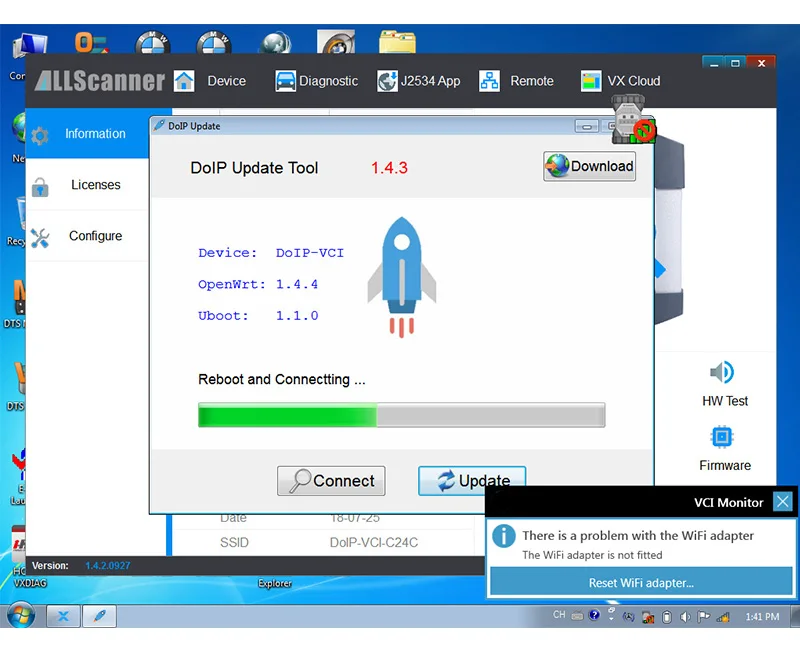800x650 pixels.
Task: Click the home icon in AllScanner toolbar
Action: 184,81
